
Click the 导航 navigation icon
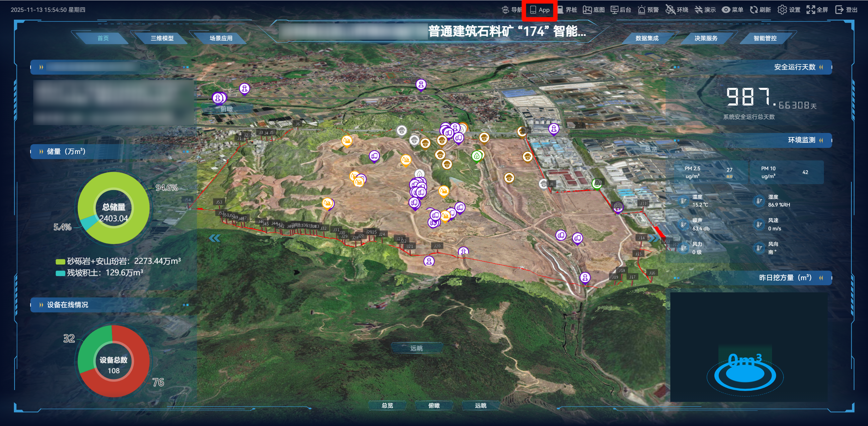point(506,10)
